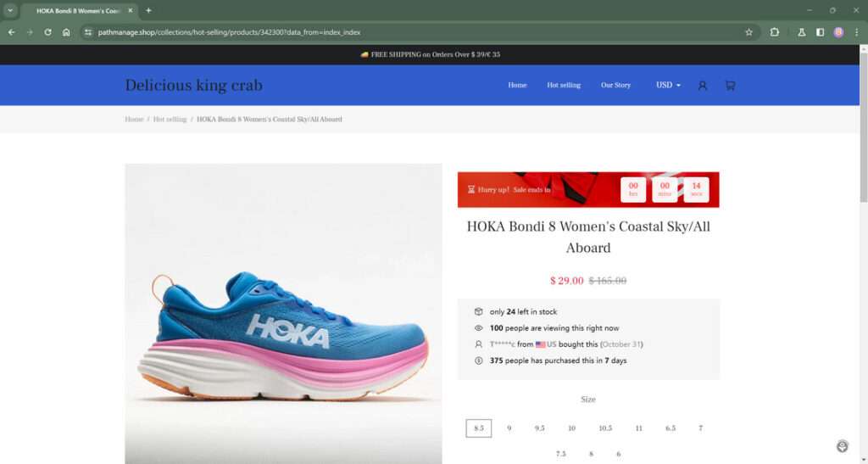The height and width of the screenshot is (464, 868).
Task: Select size 7.5
Action: click(561, 454)
